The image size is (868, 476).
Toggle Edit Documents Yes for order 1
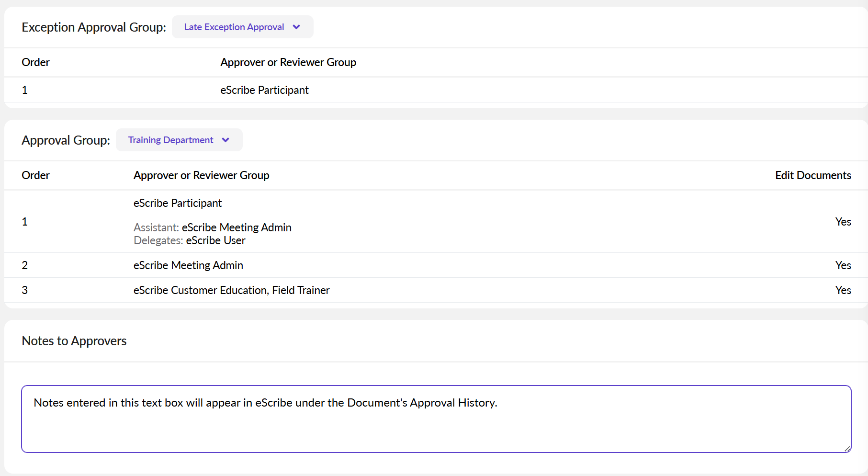[x=843, y=222]
